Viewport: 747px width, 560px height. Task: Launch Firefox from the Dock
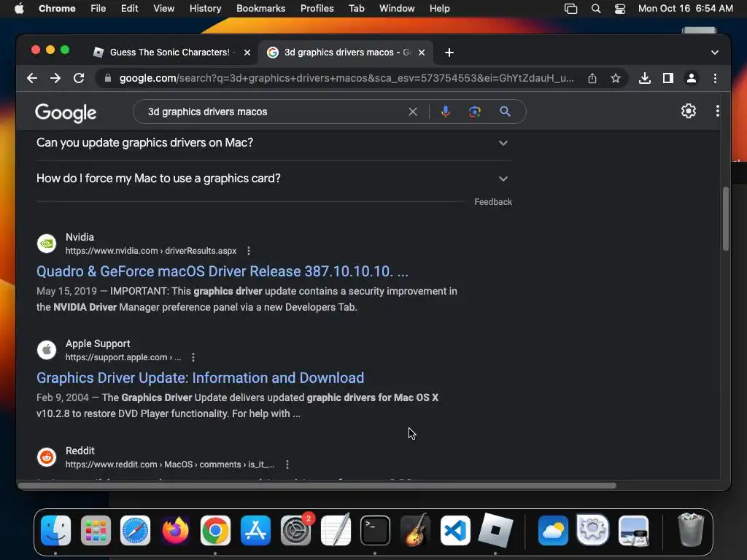[x=175, y=530]
